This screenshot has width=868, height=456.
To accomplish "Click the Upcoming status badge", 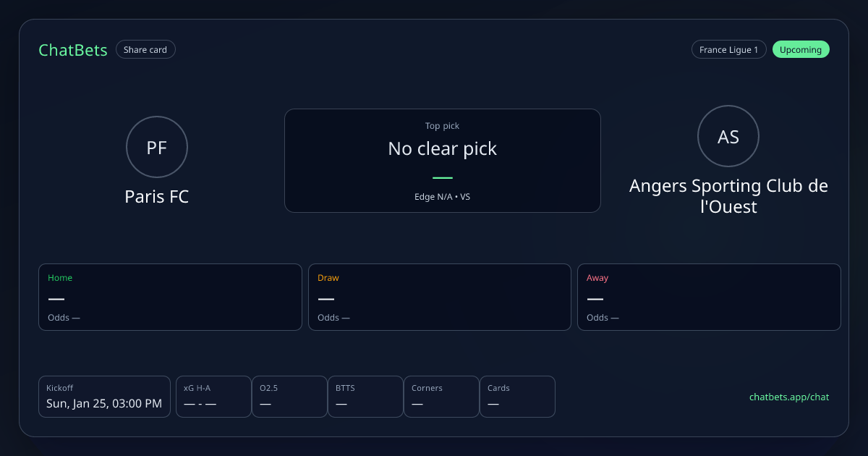I will 801,50.
